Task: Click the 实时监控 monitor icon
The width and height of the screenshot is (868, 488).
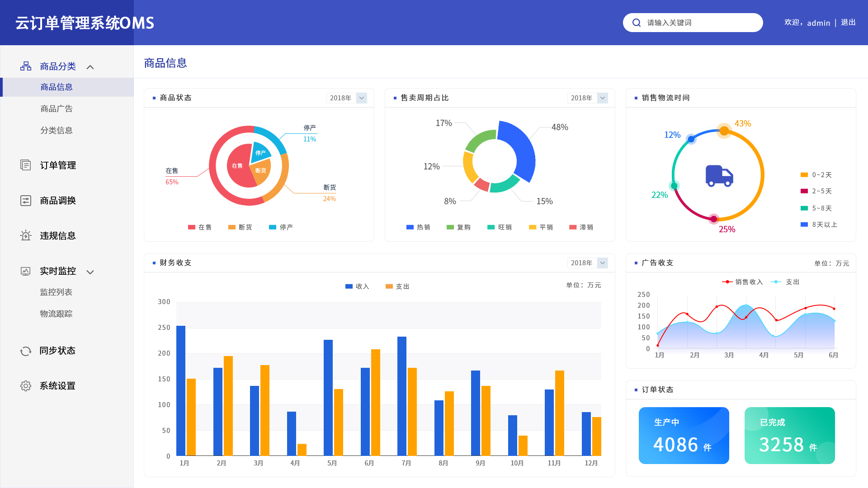Action: point(26,271)
